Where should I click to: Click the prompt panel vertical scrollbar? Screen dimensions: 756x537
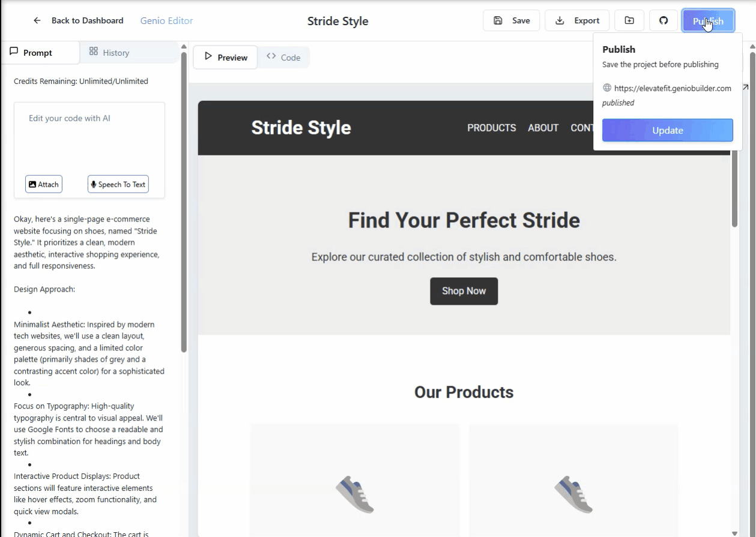(x=184, y=202)
